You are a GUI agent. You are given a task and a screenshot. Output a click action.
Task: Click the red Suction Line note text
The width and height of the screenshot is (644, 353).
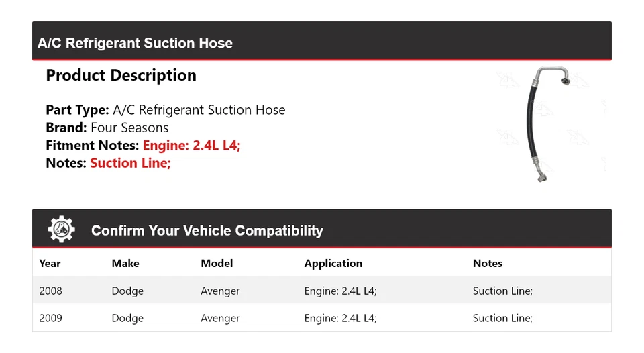(130, 162)
